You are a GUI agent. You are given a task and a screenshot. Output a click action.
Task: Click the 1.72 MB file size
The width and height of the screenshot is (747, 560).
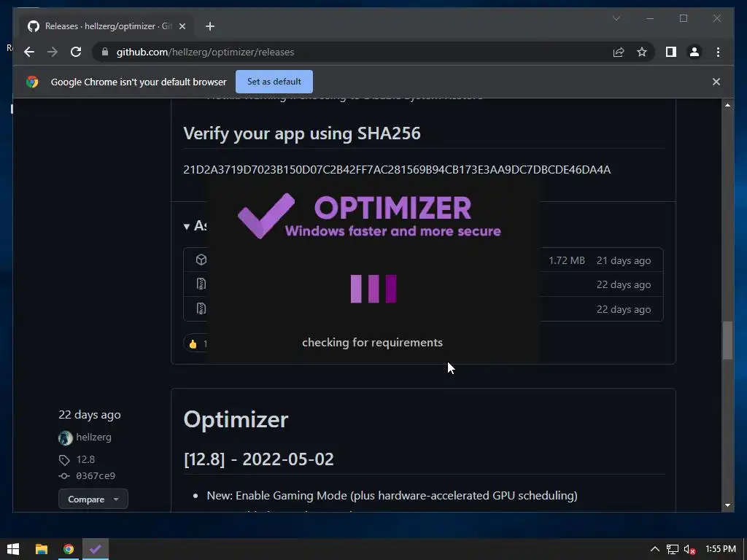coord(566,260)
